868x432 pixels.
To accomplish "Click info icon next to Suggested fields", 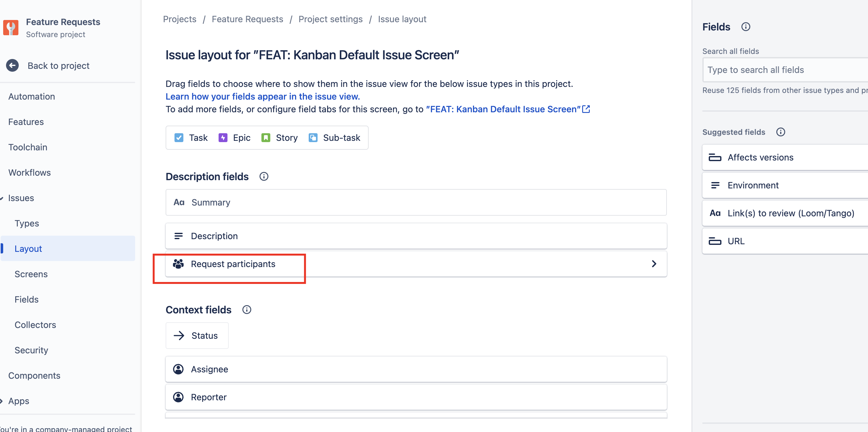I will pos(780,132).
